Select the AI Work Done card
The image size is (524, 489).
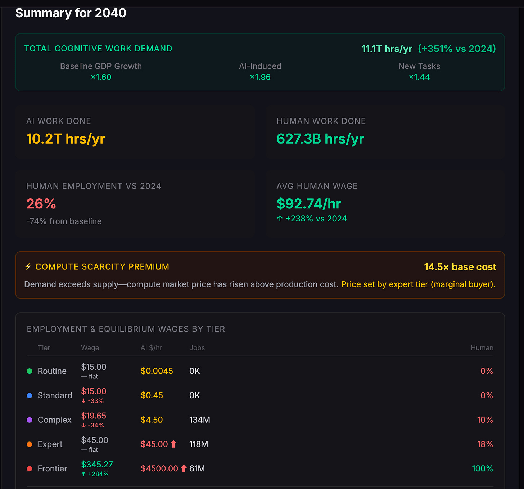click(135, 135)
